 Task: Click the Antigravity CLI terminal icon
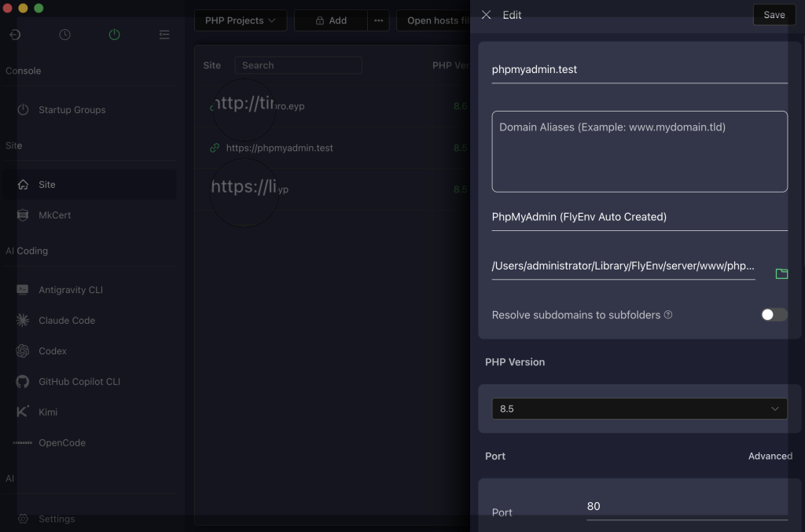(x=23, y=290)
